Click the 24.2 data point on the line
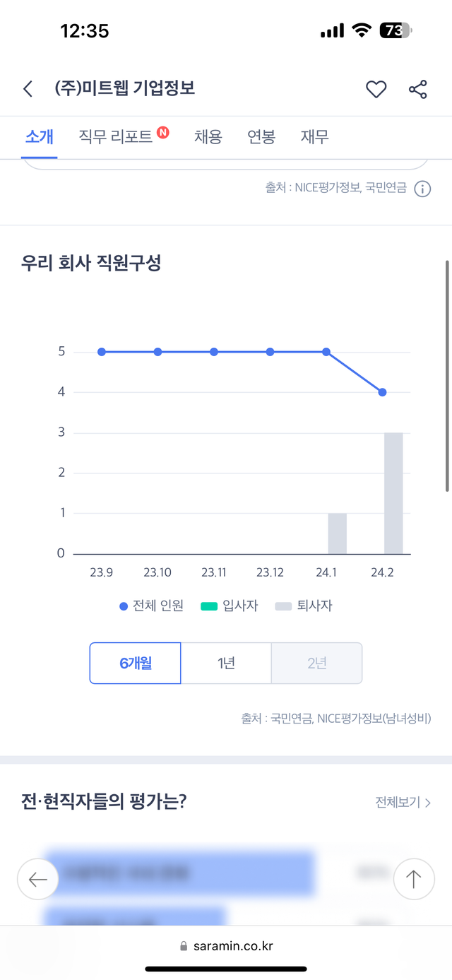Screen dimensions: 452x980 point(382,392)
